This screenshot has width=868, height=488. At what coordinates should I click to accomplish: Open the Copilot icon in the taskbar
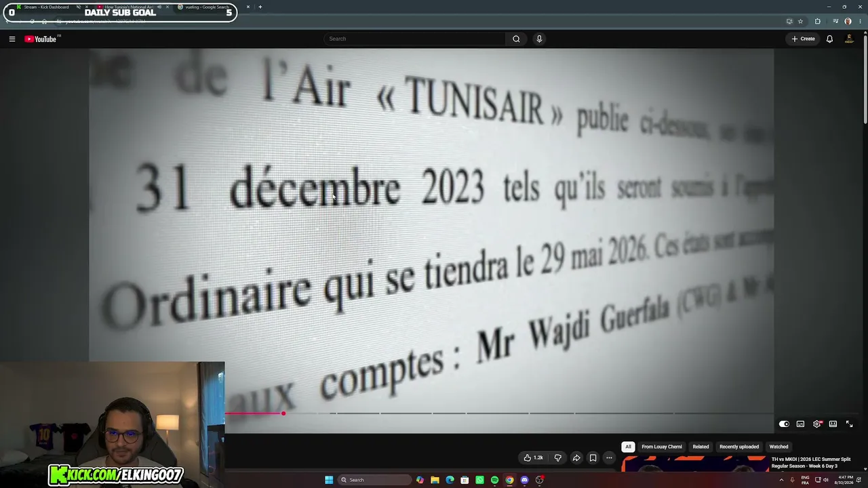tap(420, 480)
